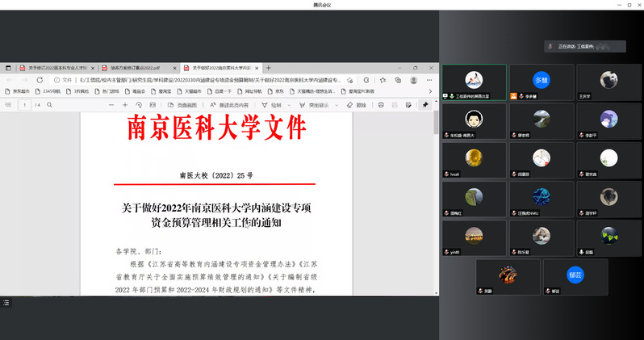Zoom in the PDF with plus button
The width and height of the screenshot is (644, 340).
pos(125,105)
